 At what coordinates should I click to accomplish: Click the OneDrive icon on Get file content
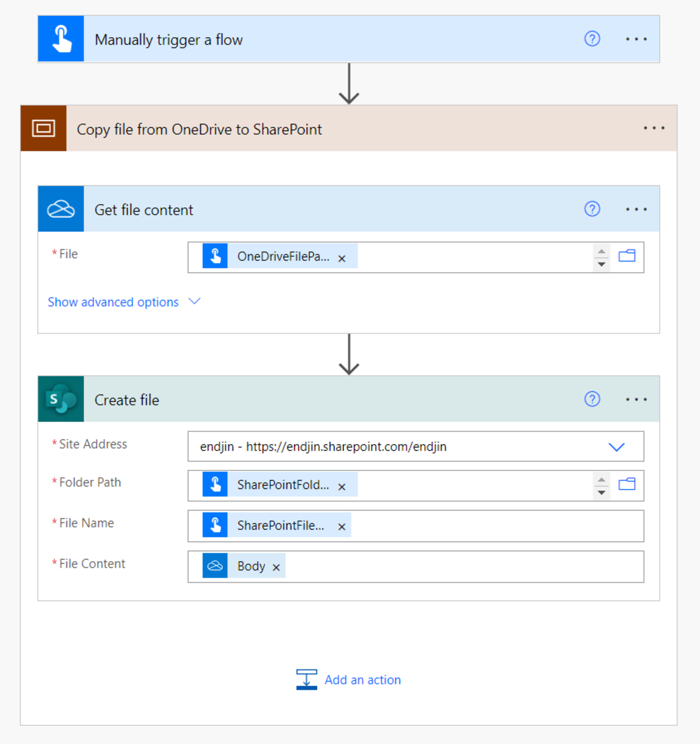pos(61,209)
